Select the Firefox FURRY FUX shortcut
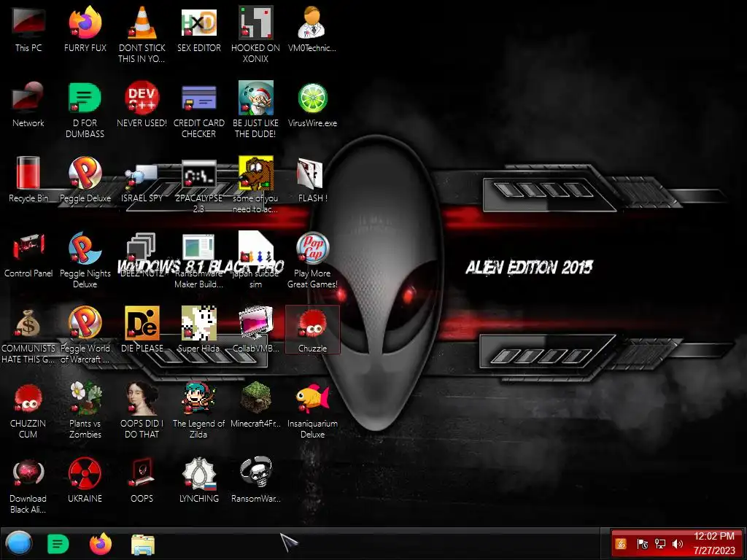747x560 pixels. pyautogui.click(x=85, y=28)
